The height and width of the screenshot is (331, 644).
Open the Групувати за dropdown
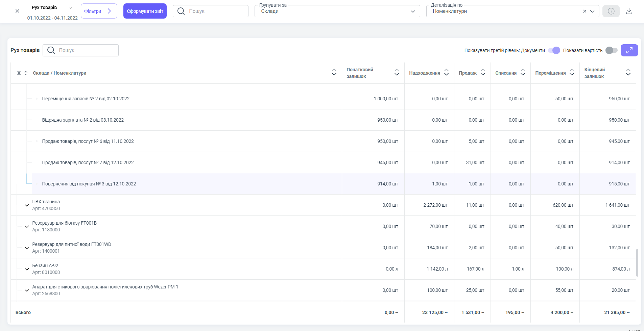(337, 11)
